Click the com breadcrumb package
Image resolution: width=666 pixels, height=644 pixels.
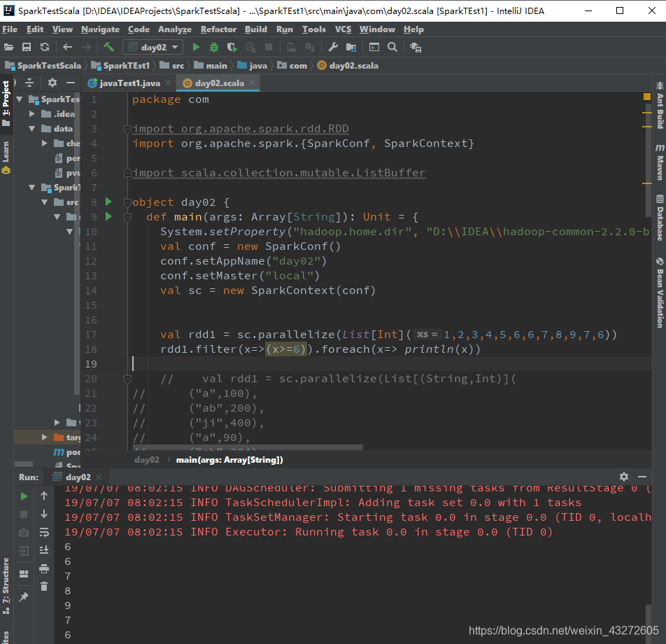(x=292, y=66)
